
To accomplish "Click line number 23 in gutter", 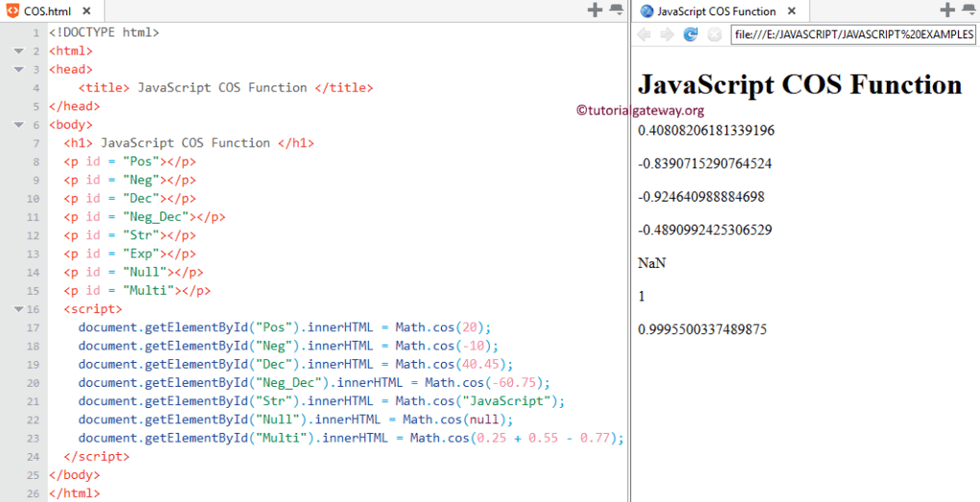I will point(33,439).
